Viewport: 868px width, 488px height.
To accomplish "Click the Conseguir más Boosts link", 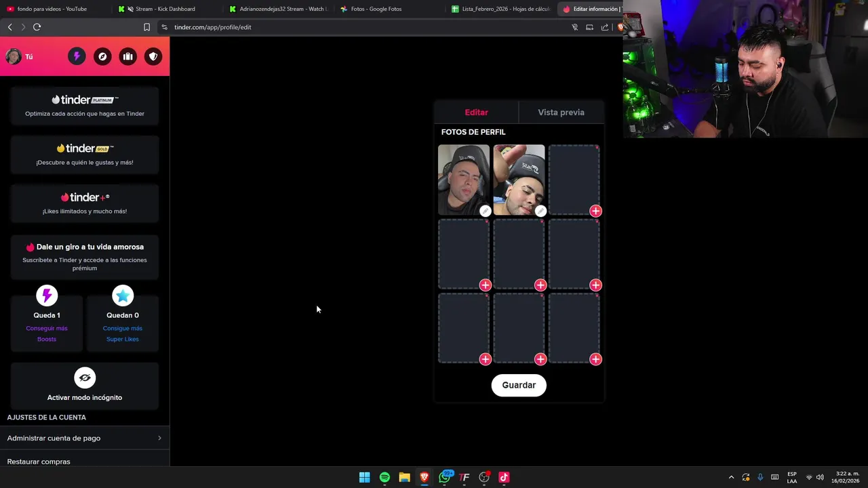I will (47, 333).
